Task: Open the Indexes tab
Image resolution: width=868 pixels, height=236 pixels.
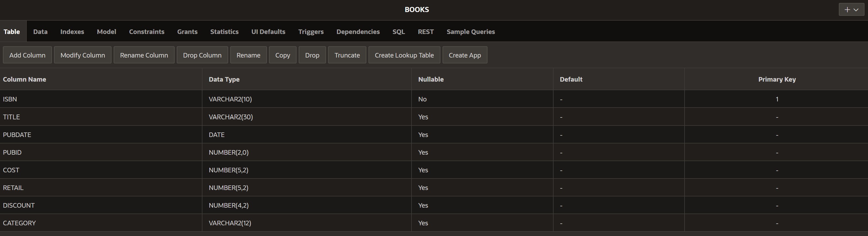Action: 72,32
